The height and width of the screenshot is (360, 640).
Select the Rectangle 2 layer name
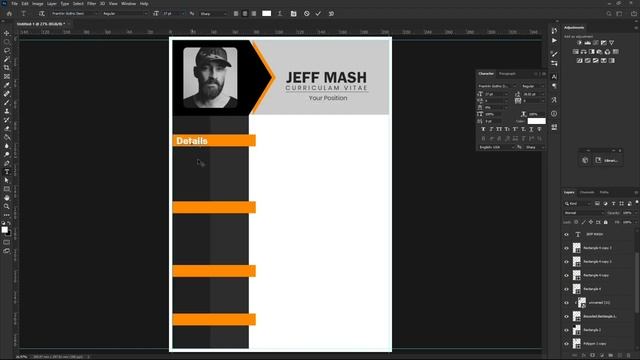click(592, 330)
